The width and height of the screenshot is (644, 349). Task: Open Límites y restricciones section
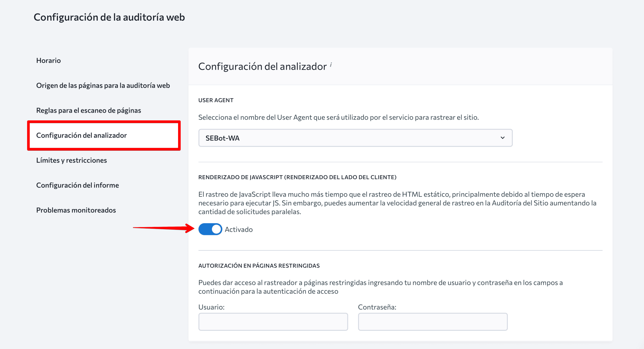pyautogui.click(x=71, y=160)
